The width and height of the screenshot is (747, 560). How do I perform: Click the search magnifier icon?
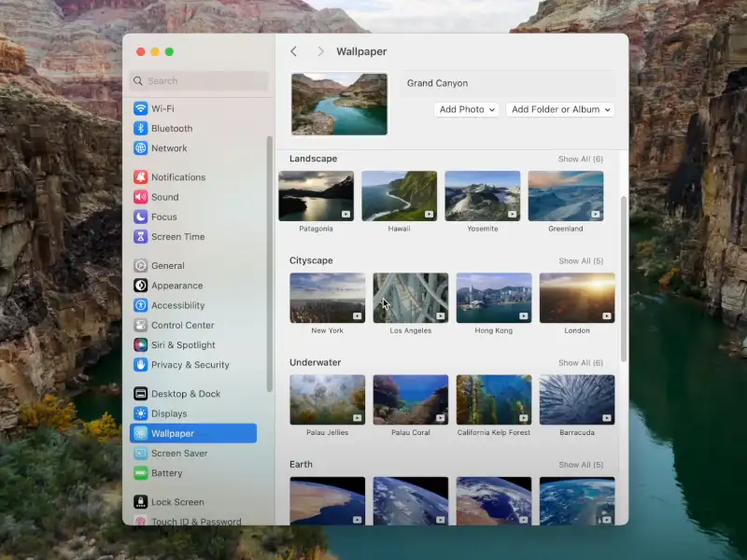[x=138, y=81]
